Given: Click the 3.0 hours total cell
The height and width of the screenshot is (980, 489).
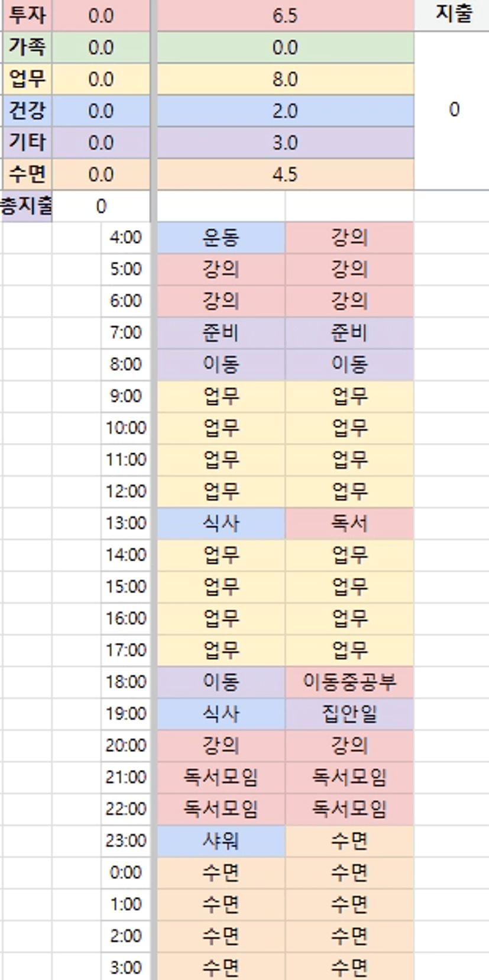Looking at the screenshot, I should click(x=285, y=143).
